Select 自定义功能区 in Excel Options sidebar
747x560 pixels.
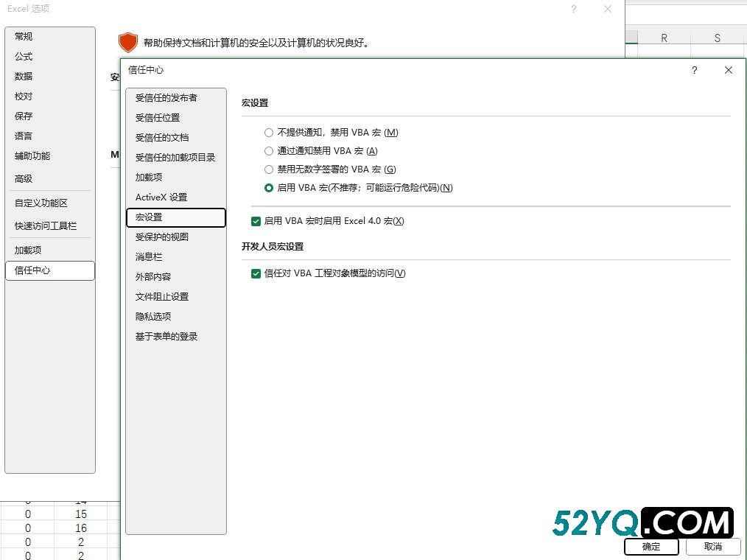click(x=50, y=203)
